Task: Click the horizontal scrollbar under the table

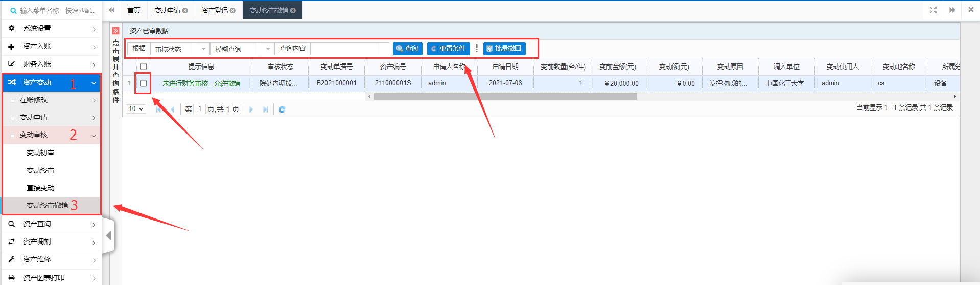Action: pos(505,96)
